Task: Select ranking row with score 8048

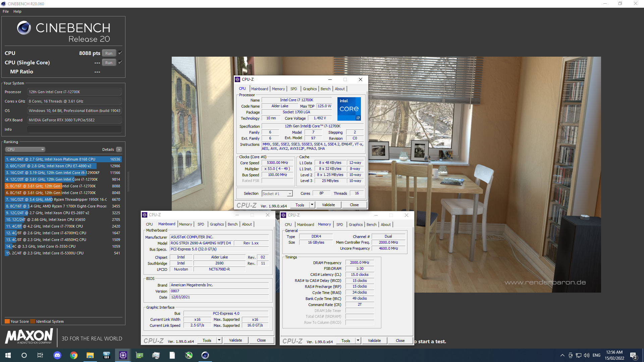Action: 63,193
